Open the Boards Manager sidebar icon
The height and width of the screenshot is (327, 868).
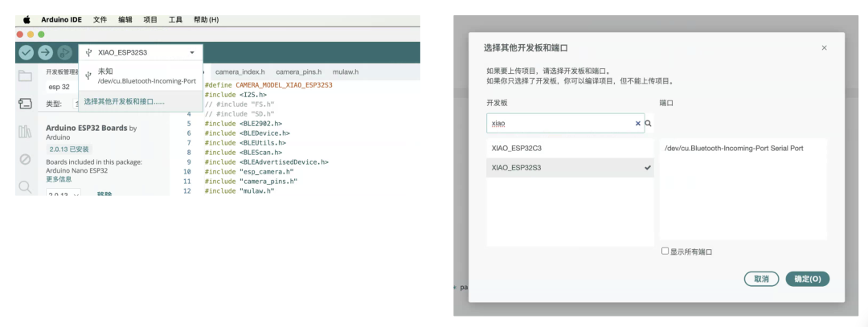pos(25,103)
